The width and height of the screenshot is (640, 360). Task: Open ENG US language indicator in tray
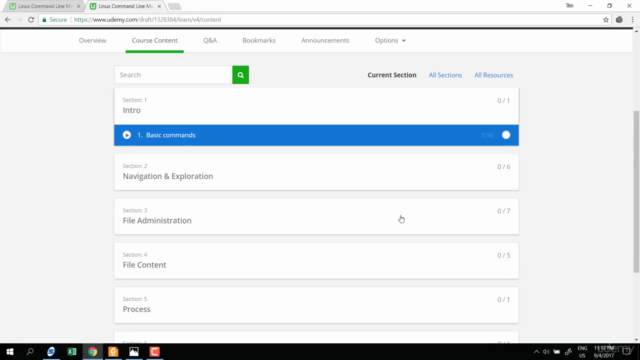pos(582,351)
